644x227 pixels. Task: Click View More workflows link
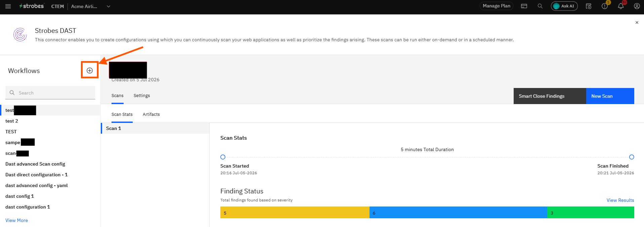(x=16, y=220)
